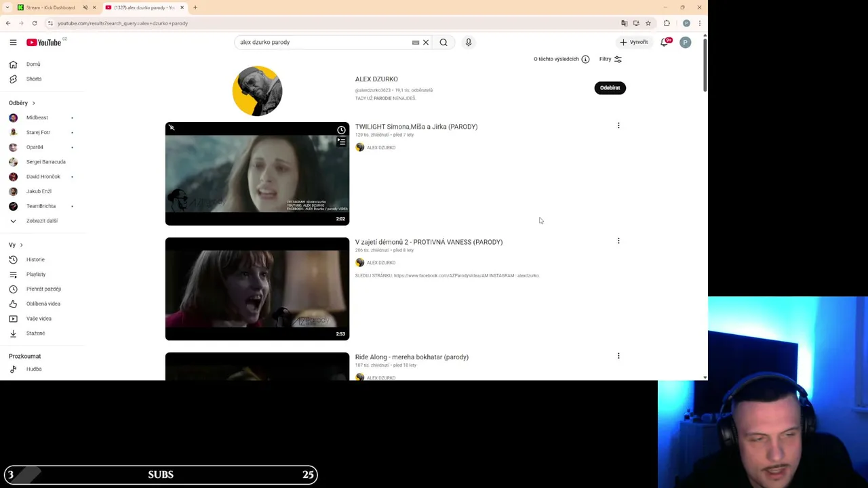Add TWILIGHT video to queue icon
Screen dimensions: 868x488
pos(341,142)
